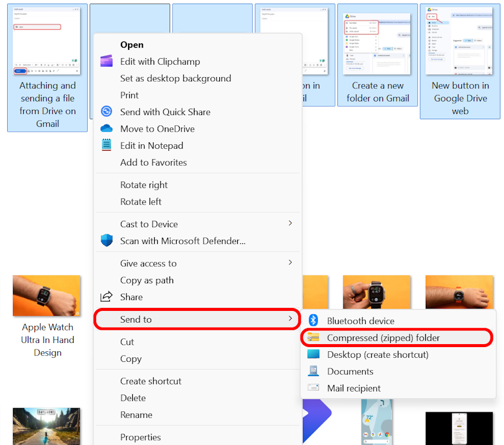This screenshot has width=504, height=445.
Task: Select Apple Watch Ultra In Hand Design thumbnail
Action: point(47,295)
